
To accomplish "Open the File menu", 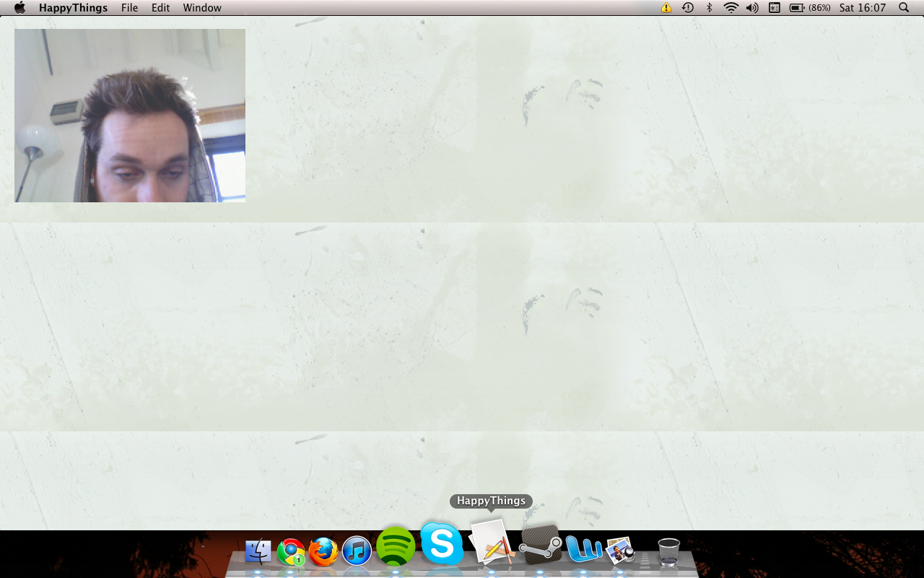I will pyautogui.click(x=129, y=8).
